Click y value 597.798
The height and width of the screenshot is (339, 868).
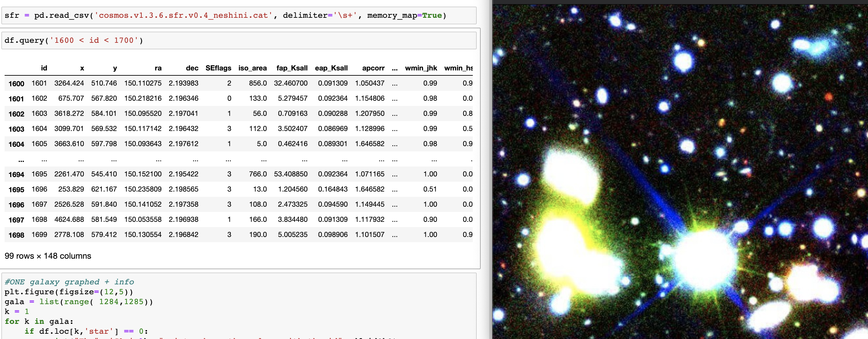click(x=104, y=144)
